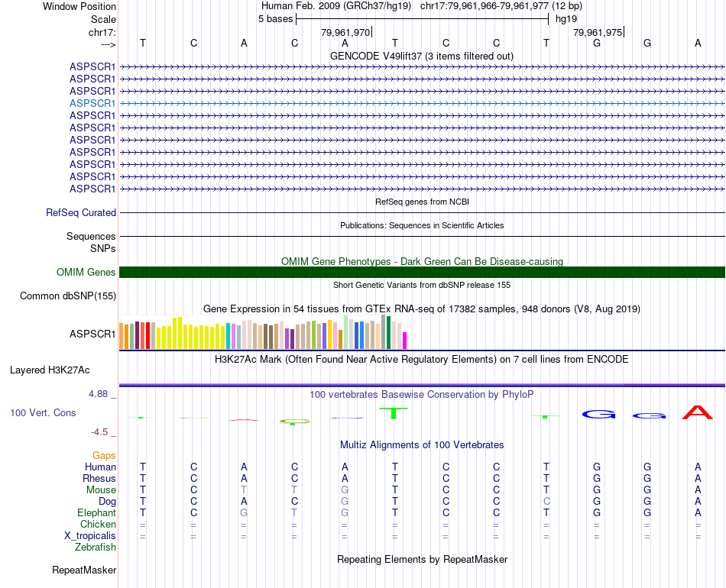Click the Zebrafish species row label
726x588 pixels.
tap(96, 548)
